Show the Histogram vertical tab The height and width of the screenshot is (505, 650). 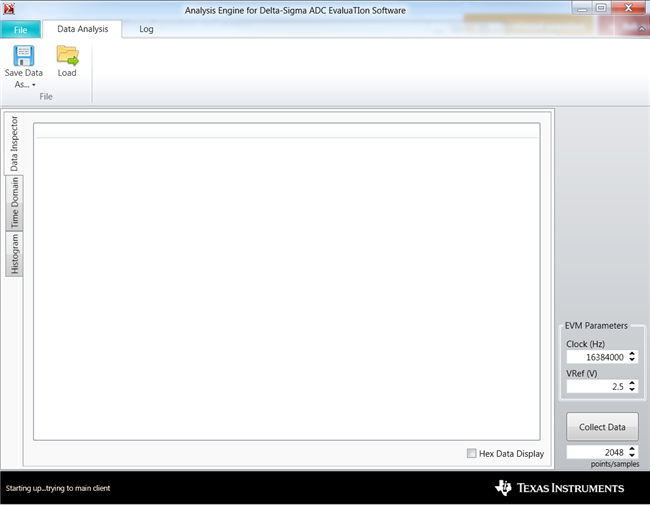coord(15,254)
